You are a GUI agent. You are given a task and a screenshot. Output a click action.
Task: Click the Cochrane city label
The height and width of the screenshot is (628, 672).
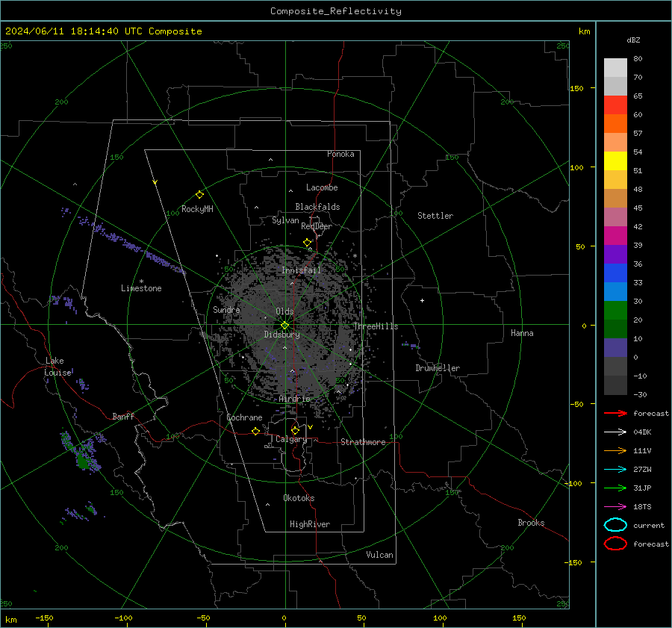pyautogui.click(x=244, y=417)
